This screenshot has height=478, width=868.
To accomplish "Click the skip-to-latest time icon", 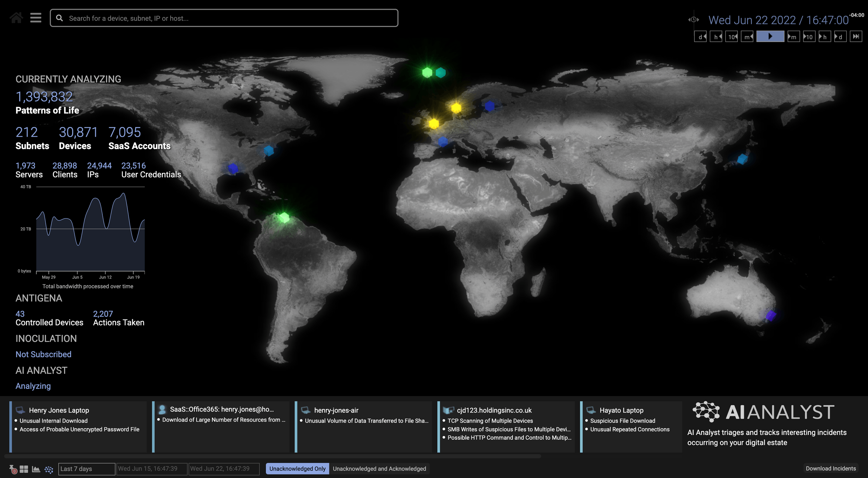I will coord(856,36).
